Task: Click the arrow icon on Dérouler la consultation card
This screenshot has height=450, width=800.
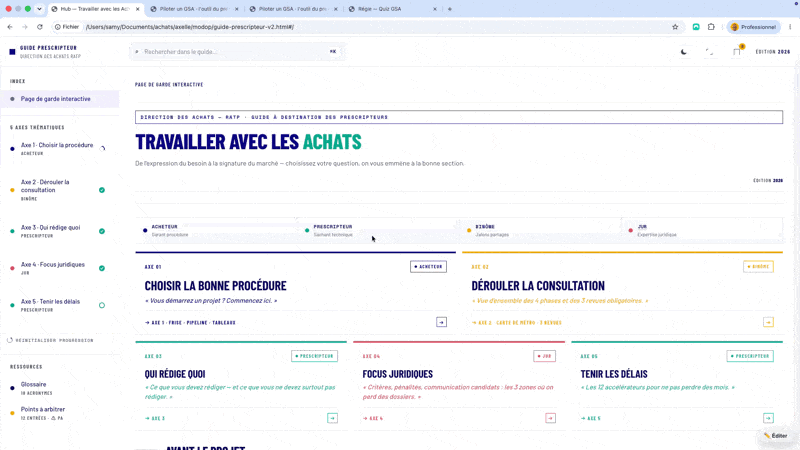Action: pyautogui.click(x=768, y=322)
